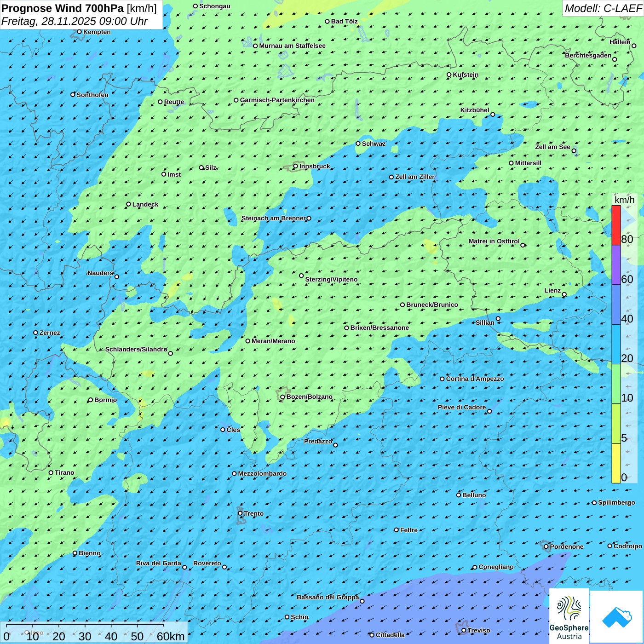Click the 'Modell: C-LAEF' label
The image size is (644, 644).
click(x=603, y=8)
